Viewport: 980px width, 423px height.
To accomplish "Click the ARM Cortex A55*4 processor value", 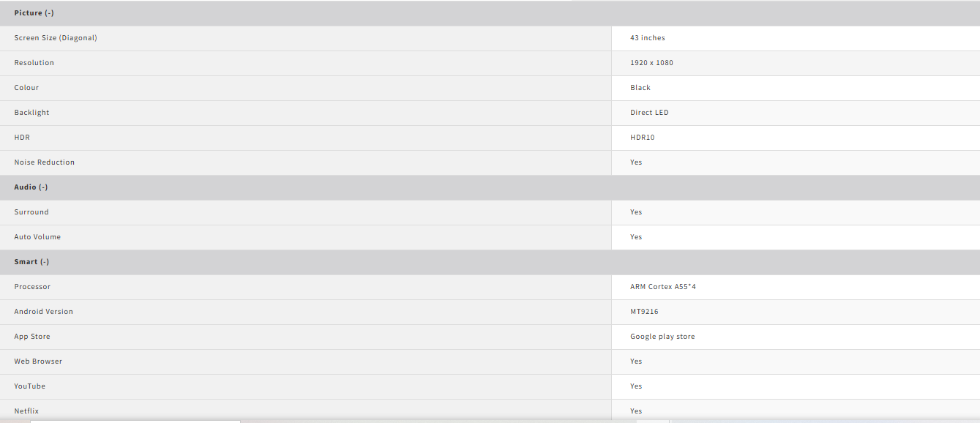I will point(663,287).
